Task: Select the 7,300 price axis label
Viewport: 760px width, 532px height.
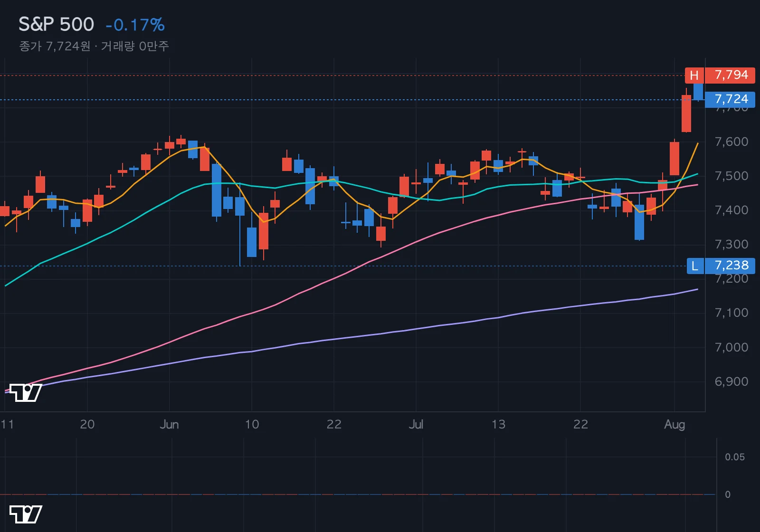Action: click(731, 244)
